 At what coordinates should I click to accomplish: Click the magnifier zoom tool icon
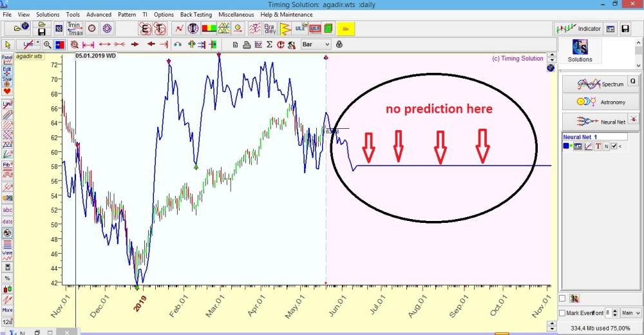pos(48,44)
